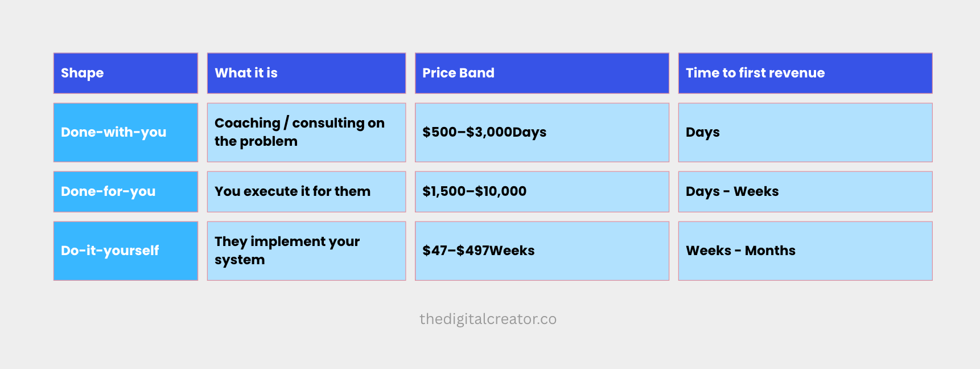The height and width of the screenshot is (369, 980).
Task: Select the Days time-to-revenue cell
Action: (805, 132)
